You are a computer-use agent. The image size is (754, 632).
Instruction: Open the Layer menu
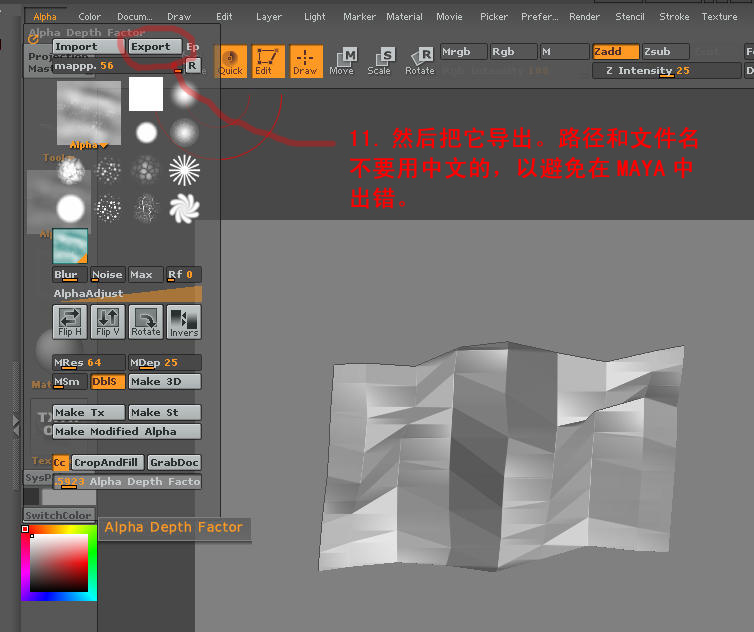269,17
